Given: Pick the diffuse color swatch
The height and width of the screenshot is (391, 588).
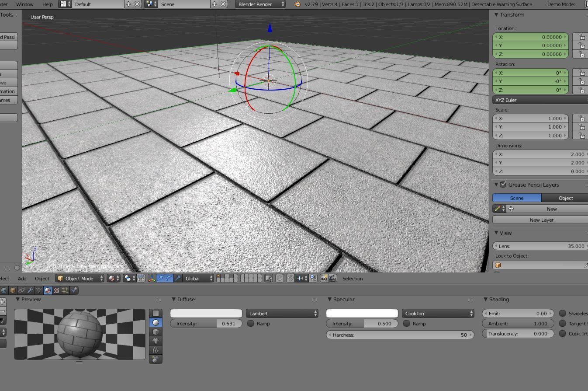Looking at the screenshot, I should 206,314.
